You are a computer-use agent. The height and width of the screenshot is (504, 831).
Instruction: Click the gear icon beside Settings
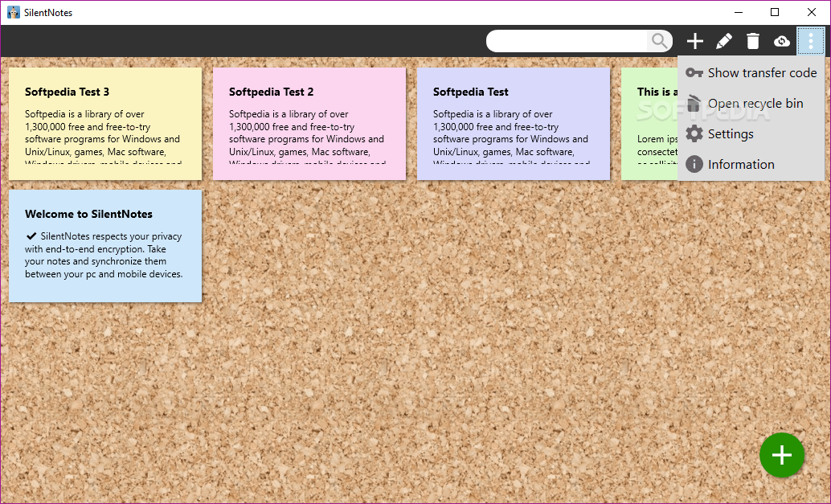[x=694, y=133]
